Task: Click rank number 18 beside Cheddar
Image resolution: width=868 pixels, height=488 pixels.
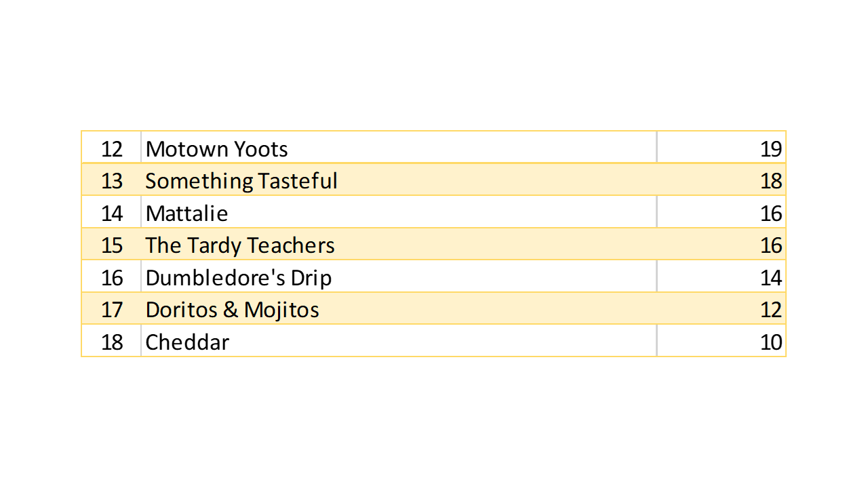Action: 112,342
